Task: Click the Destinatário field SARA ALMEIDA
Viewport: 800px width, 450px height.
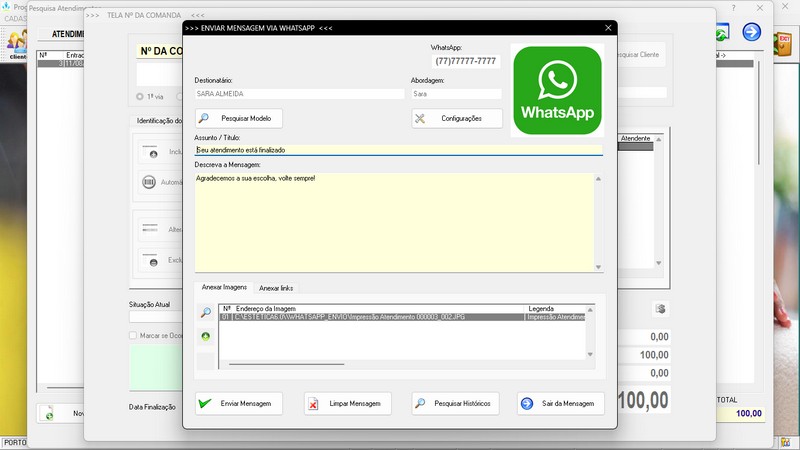Action: (299, 94)
